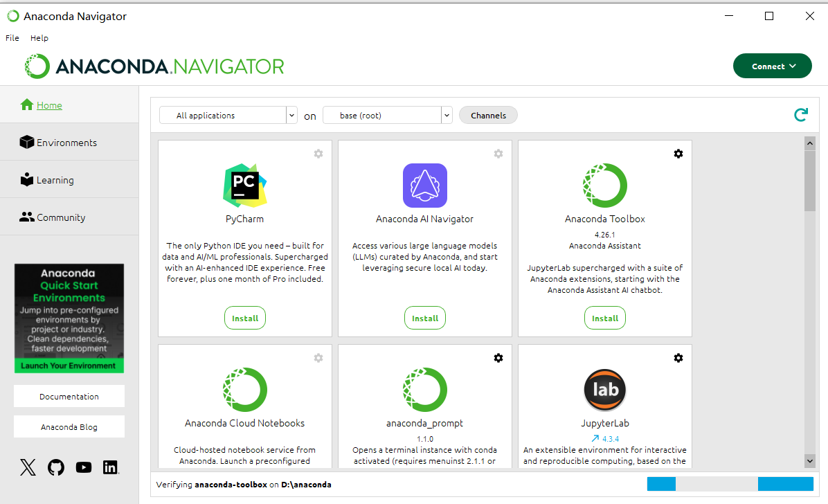
Task: Install PyCharm
Action: tap(245, 318)
